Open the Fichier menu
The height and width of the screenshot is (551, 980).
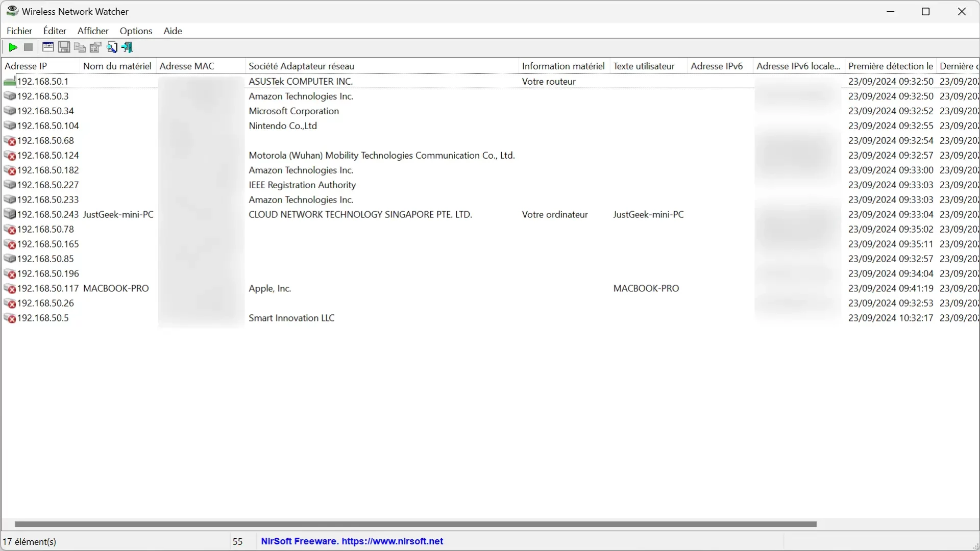19,31
